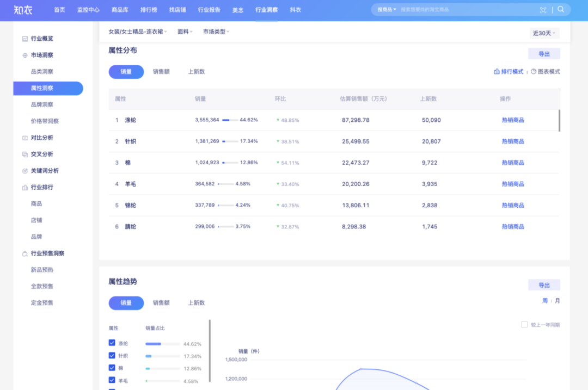This screenshot has width=588, height=390.
Task: Open the 排行榜 nav tab
Action: click(x=149, y=10)
